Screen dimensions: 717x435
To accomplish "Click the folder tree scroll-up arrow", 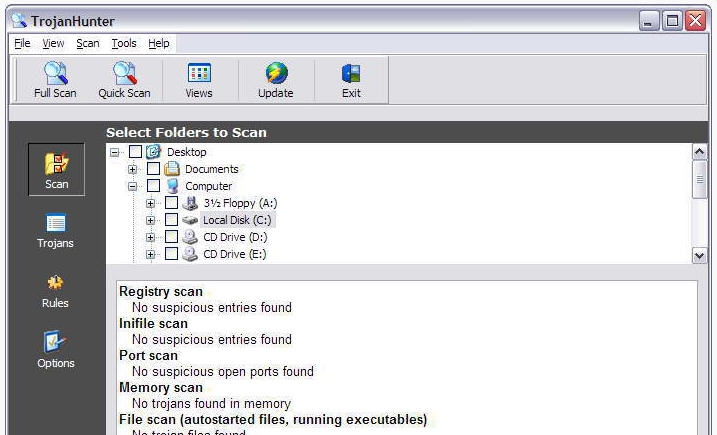I will tap(700, 151).
